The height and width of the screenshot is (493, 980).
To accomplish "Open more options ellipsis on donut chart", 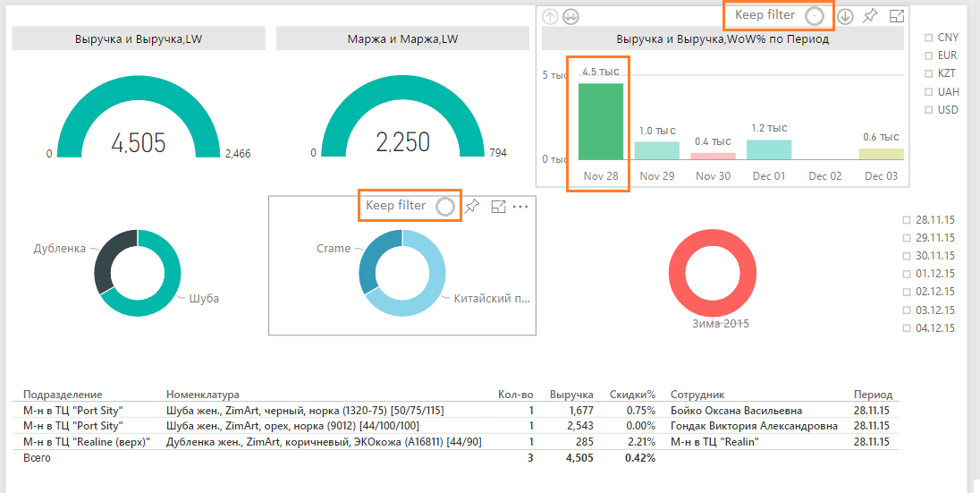I will tap(520, 207).
